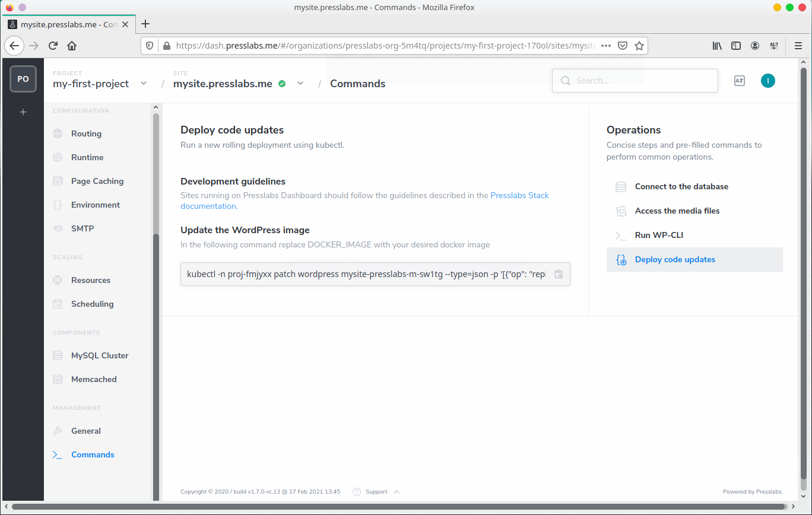Select Run WP-CLI operation
This screenshot has height=515, width=812.
(694, 235)
